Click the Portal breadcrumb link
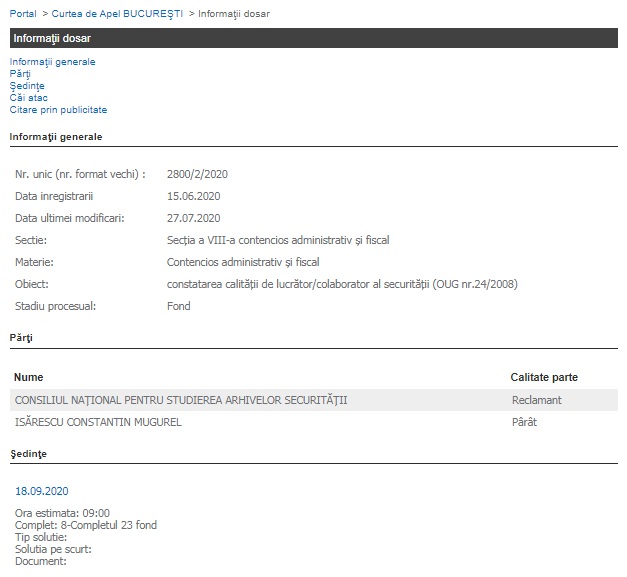This screenshot has width=627, height=577. pyautogui.click(x=23, y=14)
